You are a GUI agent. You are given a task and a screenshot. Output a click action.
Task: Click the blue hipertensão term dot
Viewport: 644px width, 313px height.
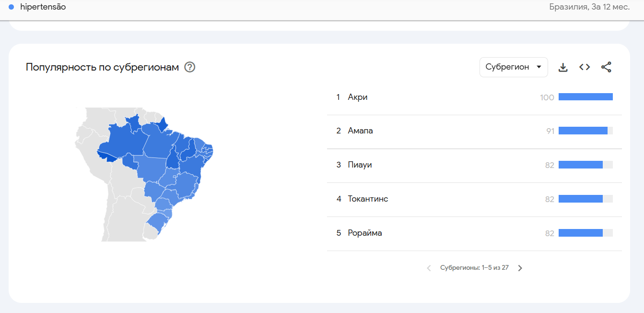point(12,7)
